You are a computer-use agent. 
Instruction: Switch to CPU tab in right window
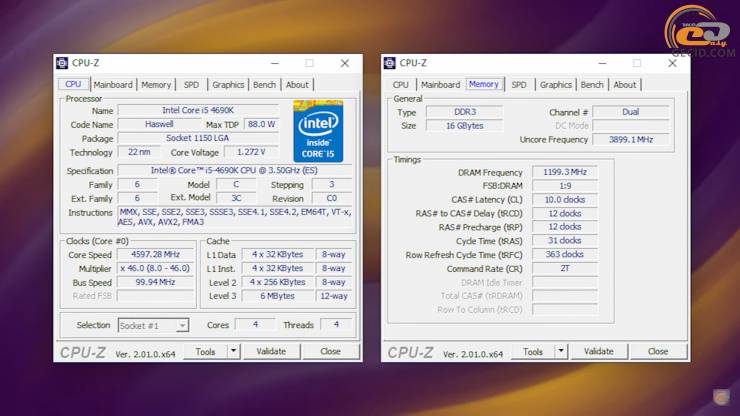(x=401, y=85)
